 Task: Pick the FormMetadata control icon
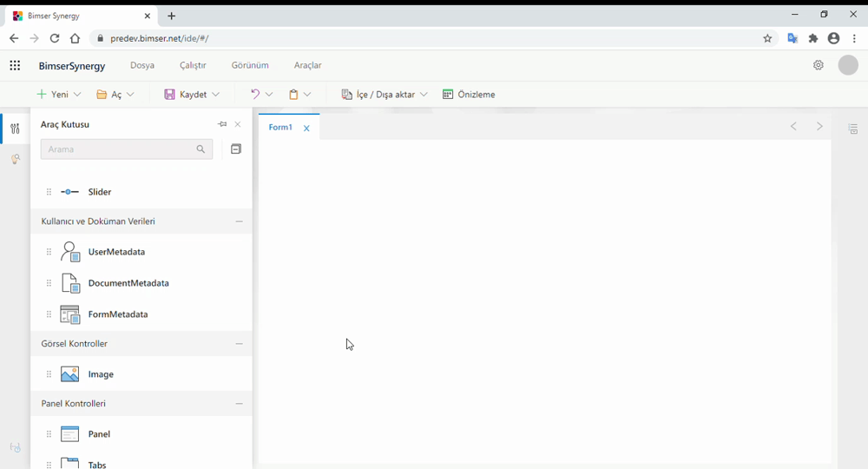[x=70, y=314]
